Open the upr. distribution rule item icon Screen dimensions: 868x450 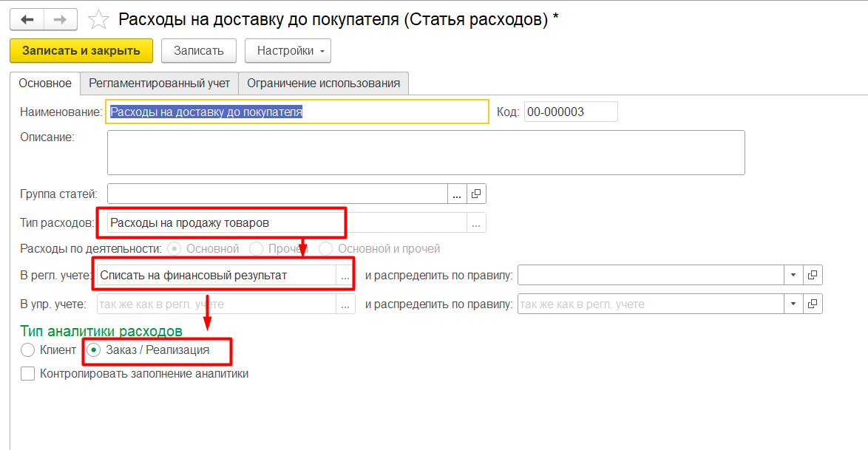tap(813, 304)
